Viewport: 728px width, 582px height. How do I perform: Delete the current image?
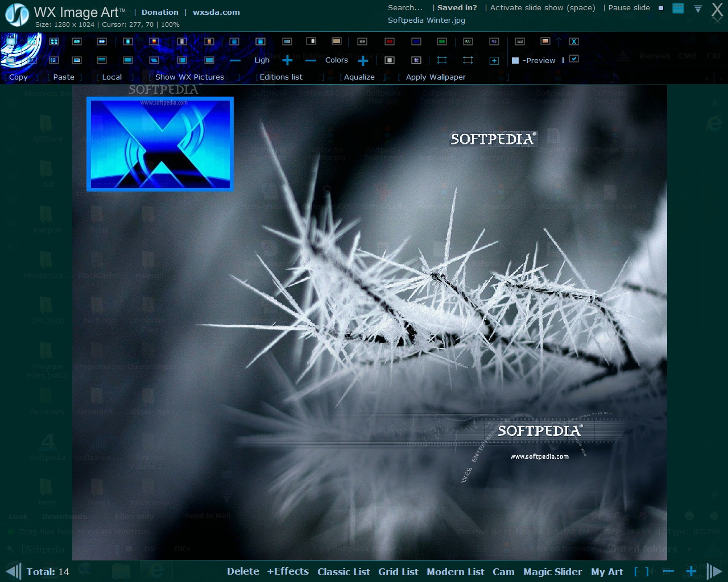(243, 571)
